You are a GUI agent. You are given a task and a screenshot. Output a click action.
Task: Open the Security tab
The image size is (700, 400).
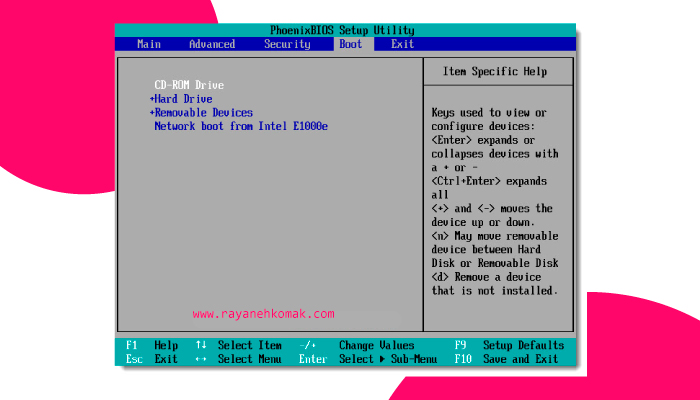(x=287, y=44)
